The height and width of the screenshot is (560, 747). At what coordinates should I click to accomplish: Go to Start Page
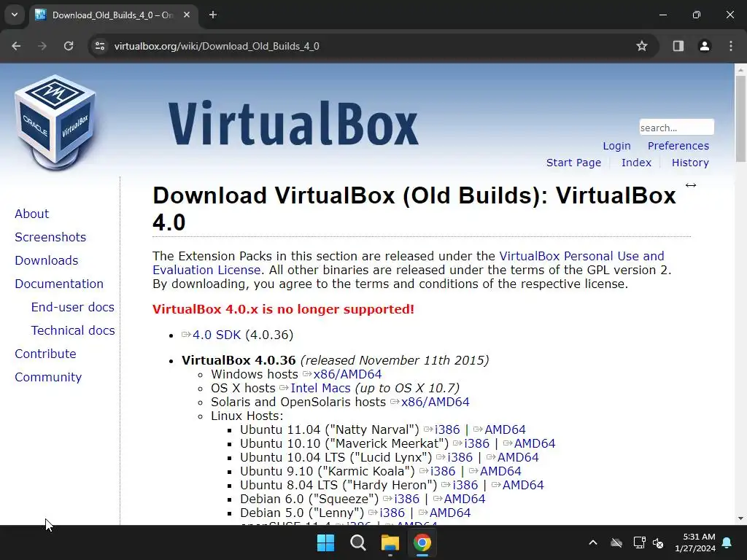[x=573, y=163]
